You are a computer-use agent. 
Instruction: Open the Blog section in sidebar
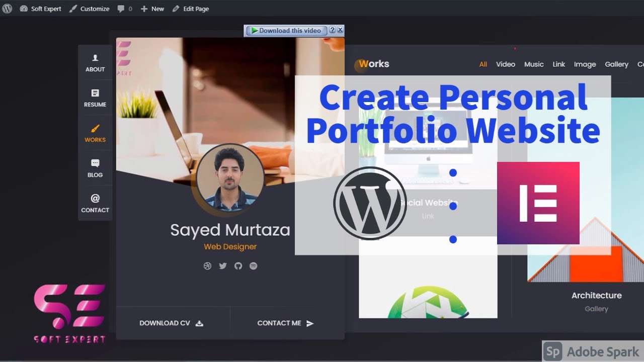pyautogui.click(x=95, y=169)
